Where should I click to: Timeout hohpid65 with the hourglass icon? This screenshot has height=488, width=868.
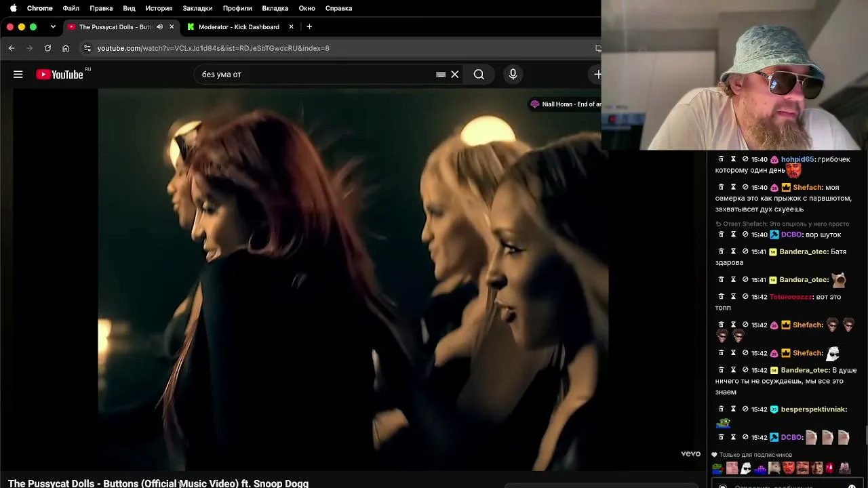click(x=733, y=159)
